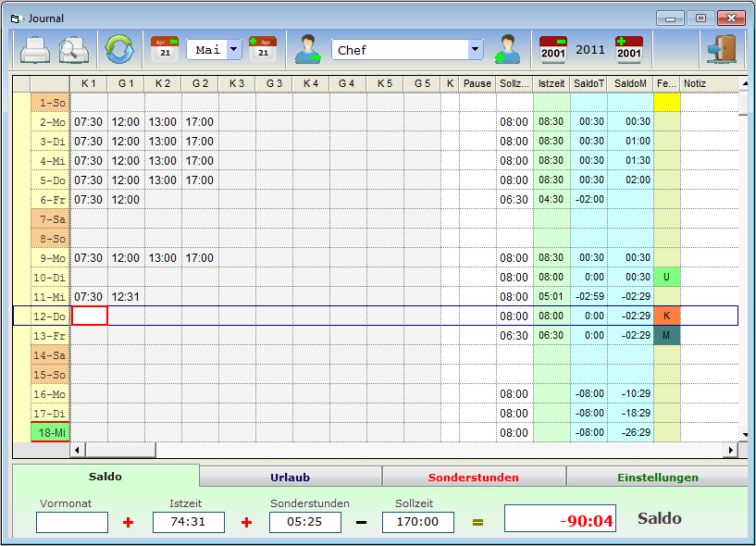Viewport: 756px width, 546px height.
Task: Click the horizontal scrollbar thumb
Action: [x=120, y=450]
